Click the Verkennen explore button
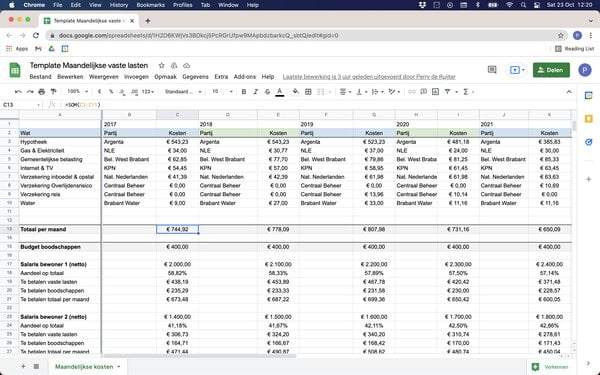This screenshot has width=600, height=375. pos(551,367)
